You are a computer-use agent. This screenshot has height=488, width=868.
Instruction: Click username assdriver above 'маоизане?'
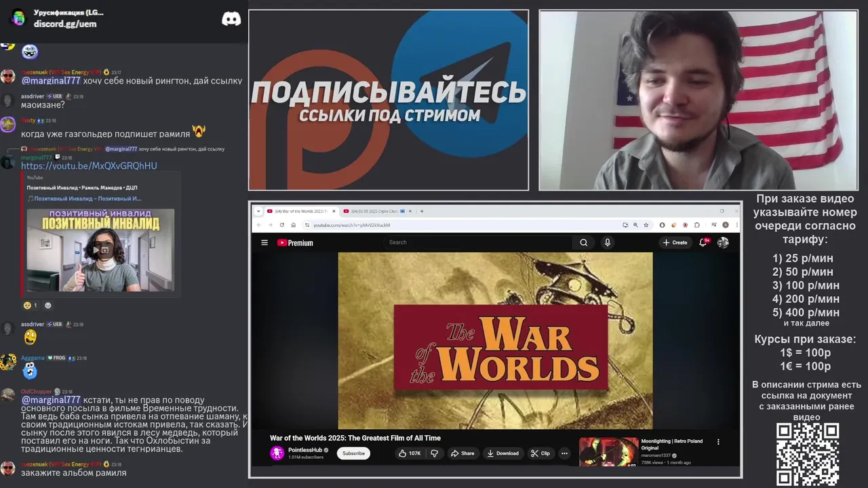(x=33, y=96)
